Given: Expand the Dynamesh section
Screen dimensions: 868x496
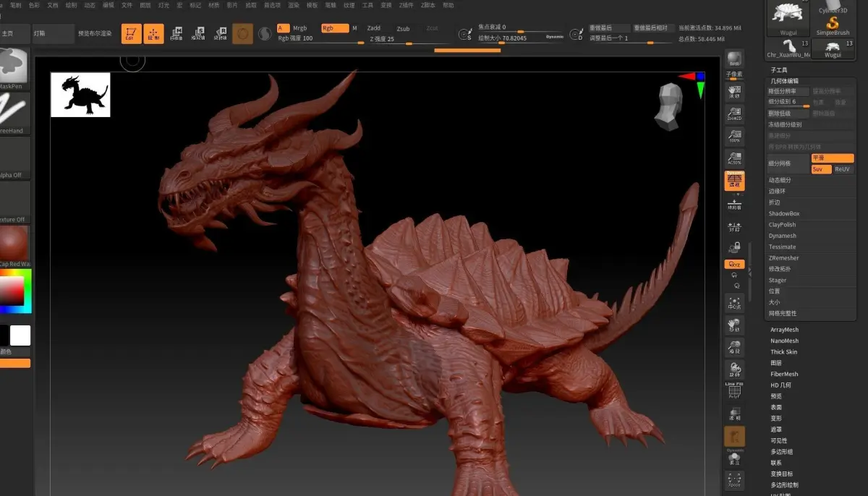Looking at the screenshot, I should point(782,236).
